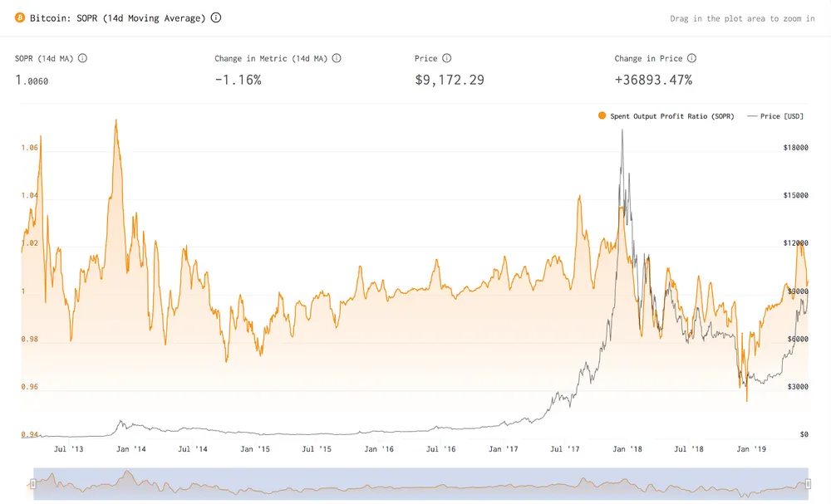This screenshot has height=504, width=831.
Task: Open the SOPR chart title info tooltip
Action: [216, 17]
